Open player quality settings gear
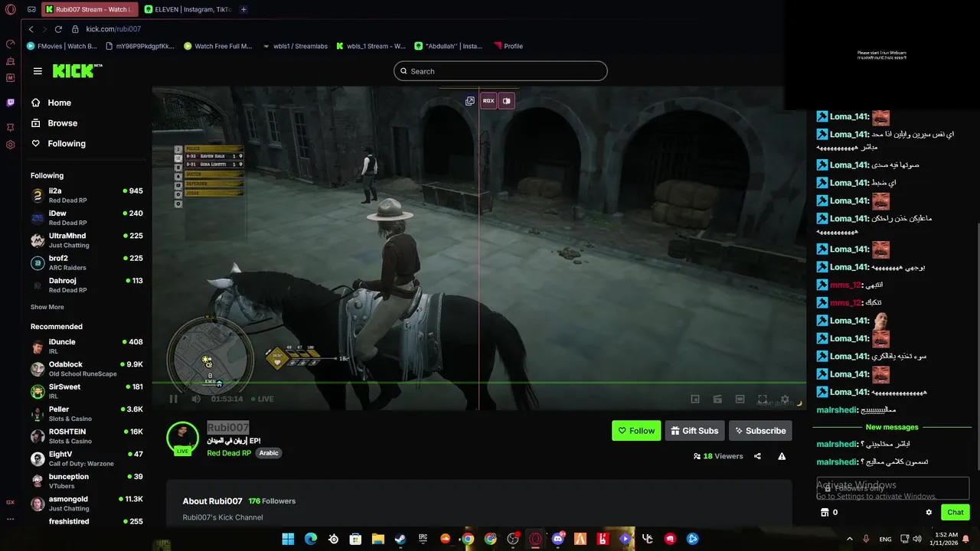The image size is (980, 551). pos(785,399)
